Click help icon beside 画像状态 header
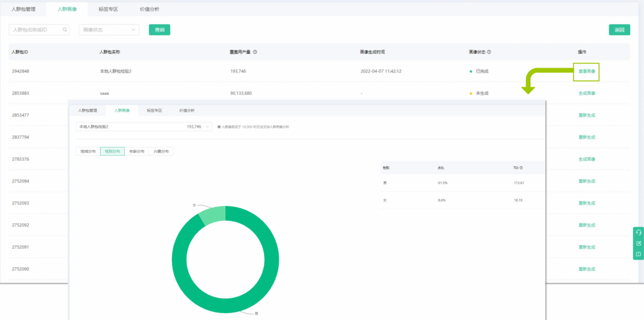Image resolution: width=644 pixels, height=320 pixels. pyautogui.click(x=489, y=52)
